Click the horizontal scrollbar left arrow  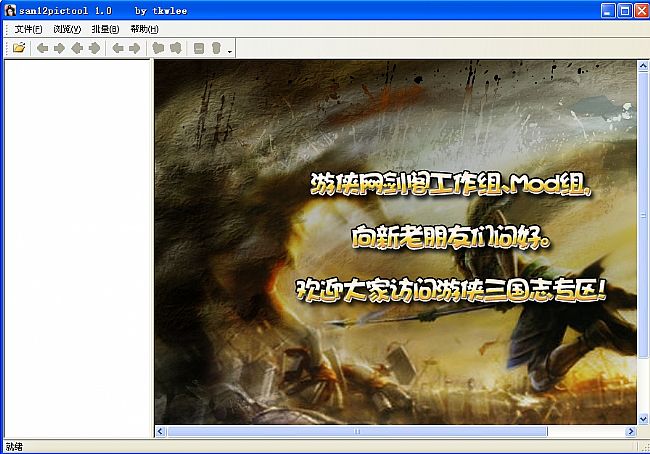click(161, 432)
